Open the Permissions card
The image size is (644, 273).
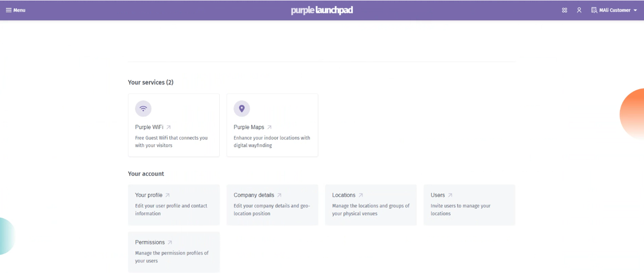tap(174, 252)
